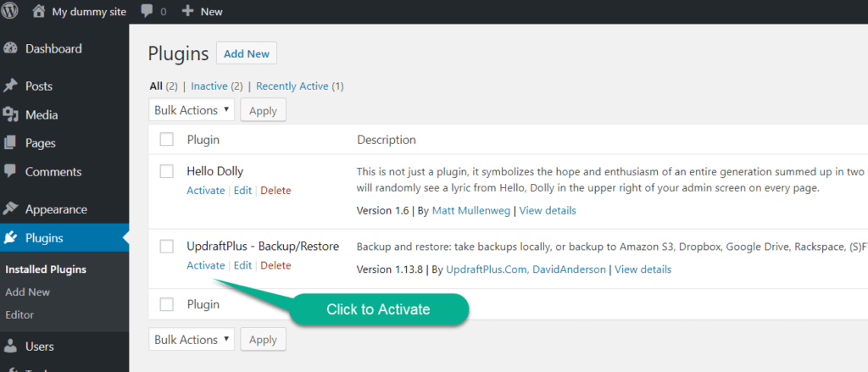Screen dimensions: 868x372
Task: Click the Comments speech bubble sidebar icon
Action: coord(10,172)
